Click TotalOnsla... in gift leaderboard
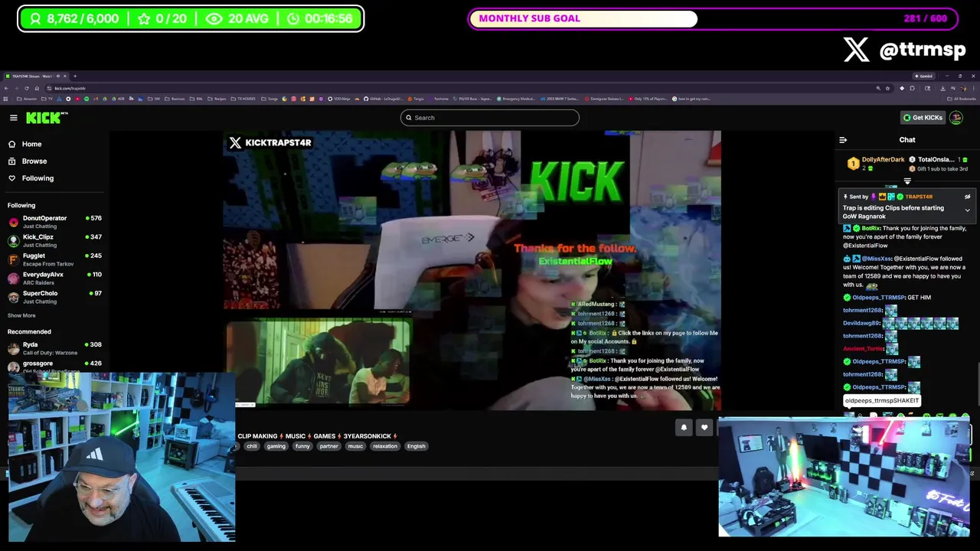 pos(936,160)
